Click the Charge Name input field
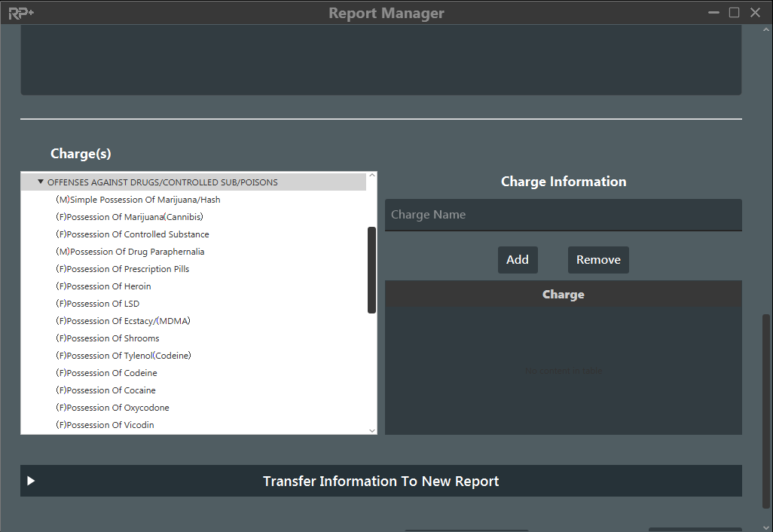Image resolution: width=773 pixels, height=532 pixels. pyautogui.click(x=563, y=215)
